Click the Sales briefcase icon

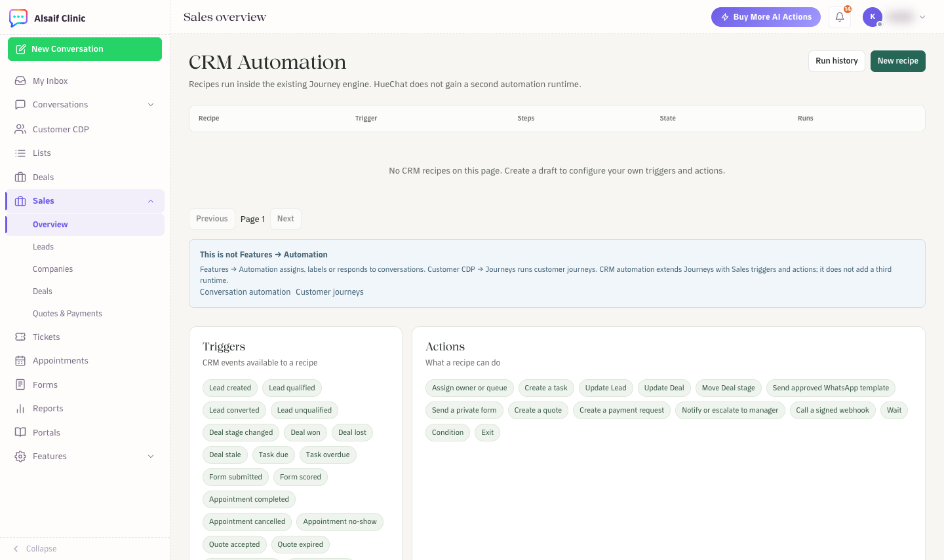coord(20,201)
